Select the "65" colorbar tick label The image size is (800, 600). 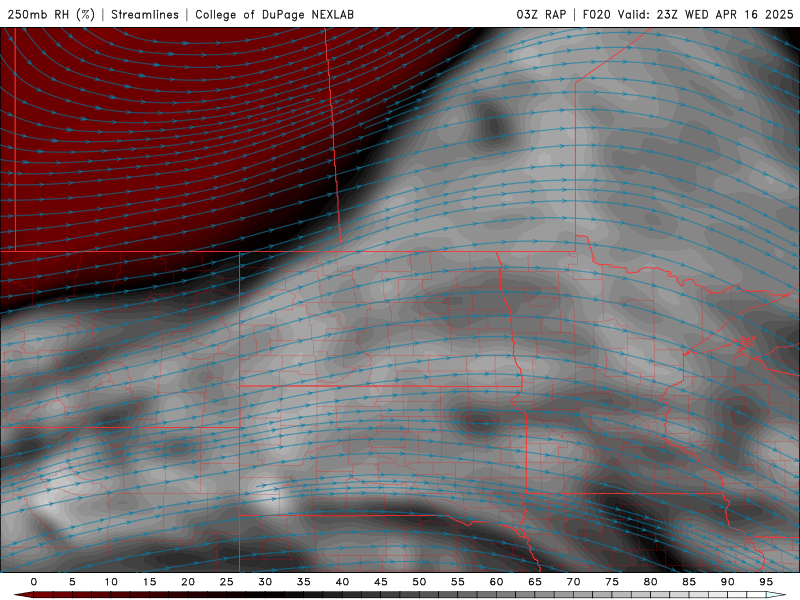(x=535, y=582)
